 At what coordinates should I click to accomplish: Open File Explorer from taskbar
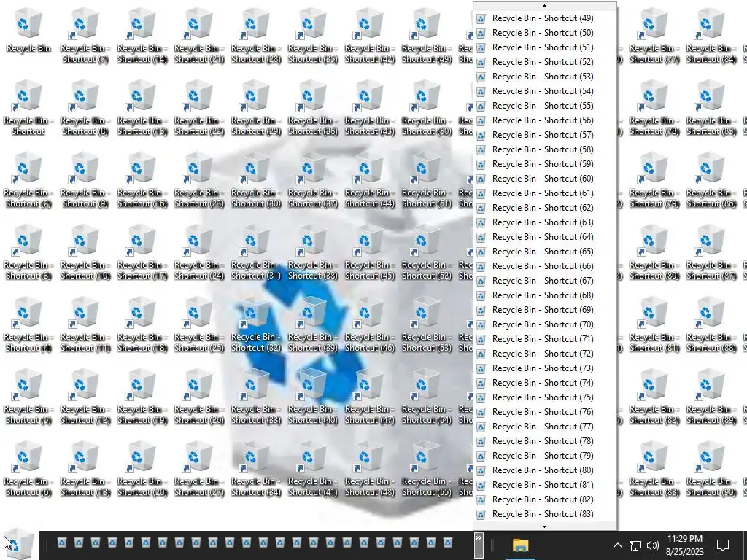click(x=520, y=545)
